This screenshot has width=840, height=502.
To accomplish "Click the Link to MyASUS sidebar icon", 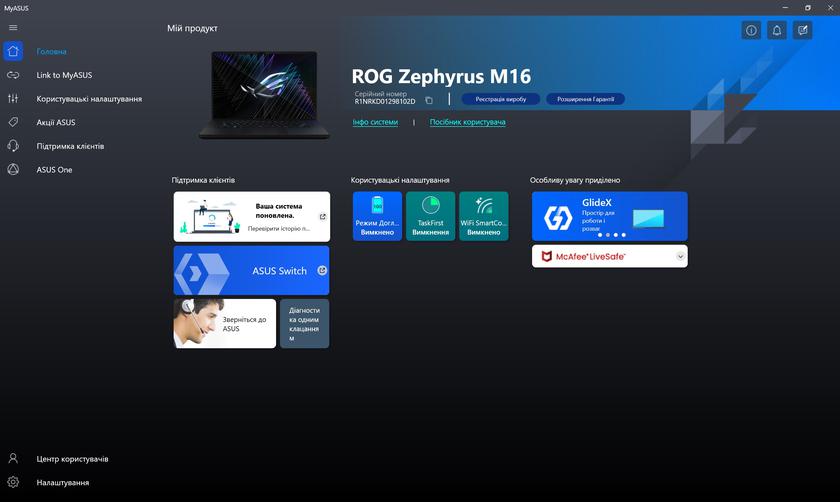I will 13,75.
